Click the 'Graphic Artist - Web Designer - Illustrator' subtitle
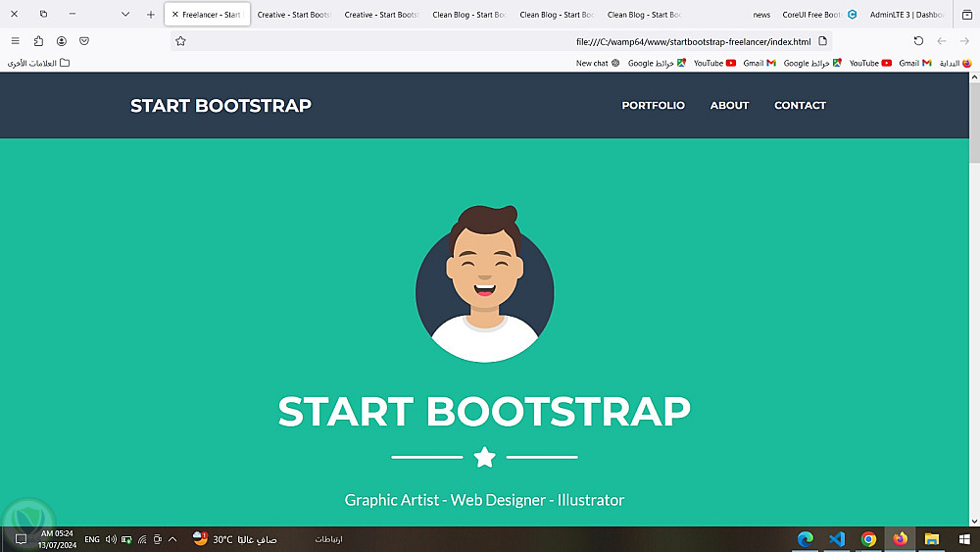Screen dimensions: 980x552 pyautogui.click(x=484, y=500)
